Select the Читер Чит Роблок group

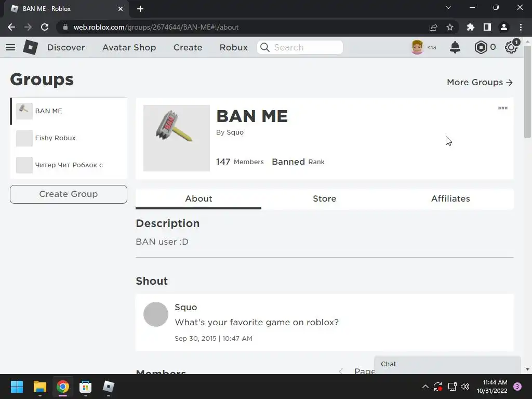69,165
